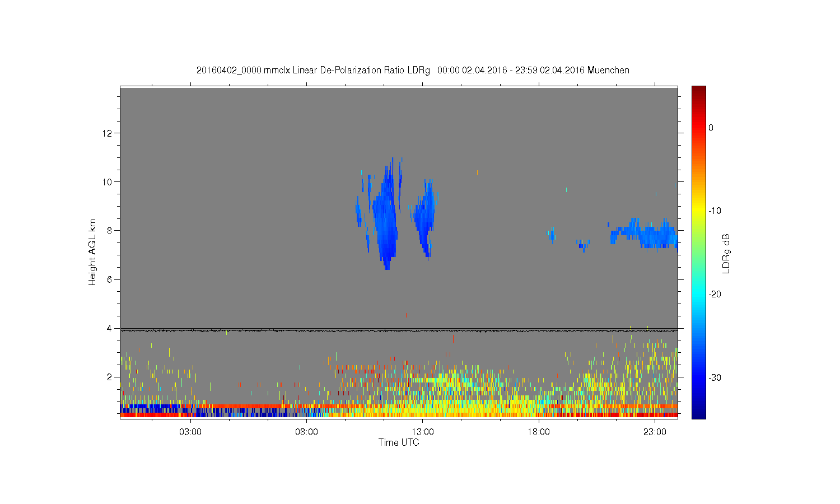
Task: Click the height tick label 10
Action: (108, 182)
